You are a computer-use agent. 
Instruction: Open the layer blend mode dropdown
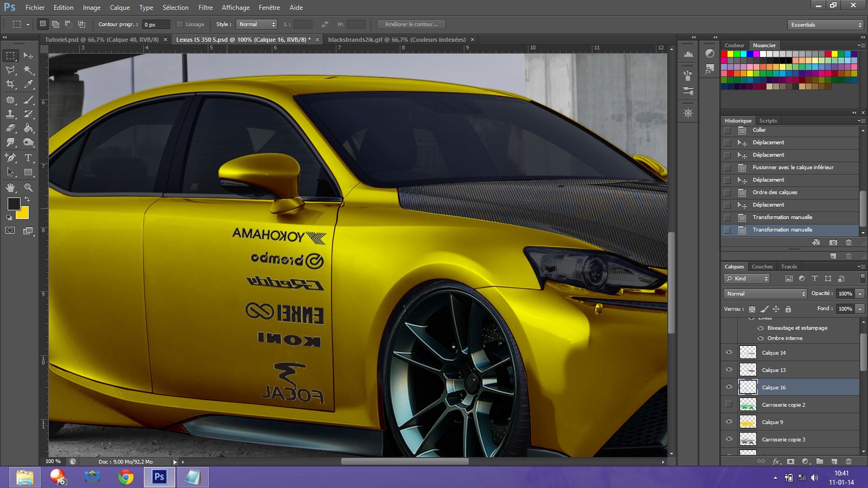765,293
